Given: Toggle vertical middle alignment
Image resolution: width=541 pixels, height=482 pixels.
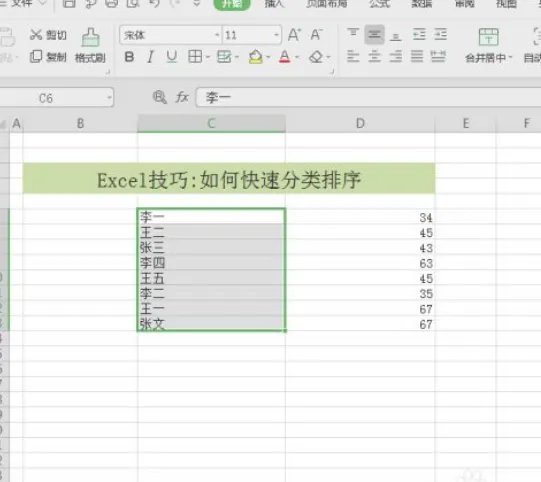Looking at the screenshot, I should [x=374, y=35].
